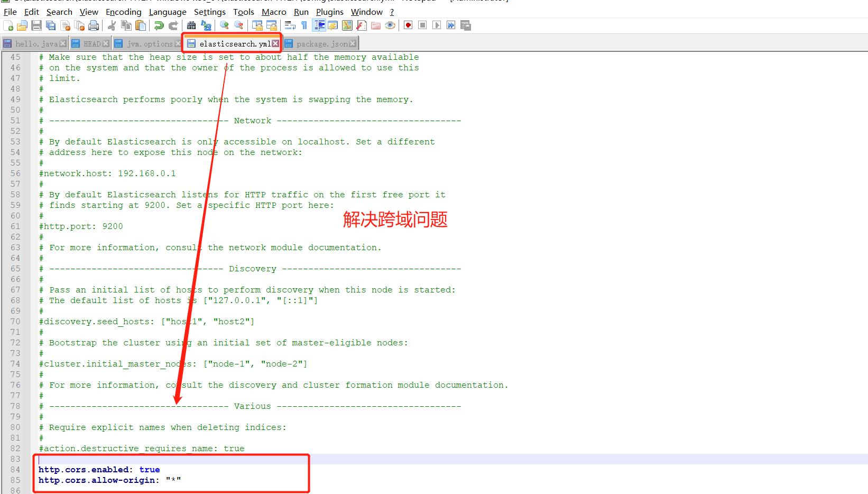868x494 pixels.
Task: Open the Run menu
Action: tap(301, 12)
